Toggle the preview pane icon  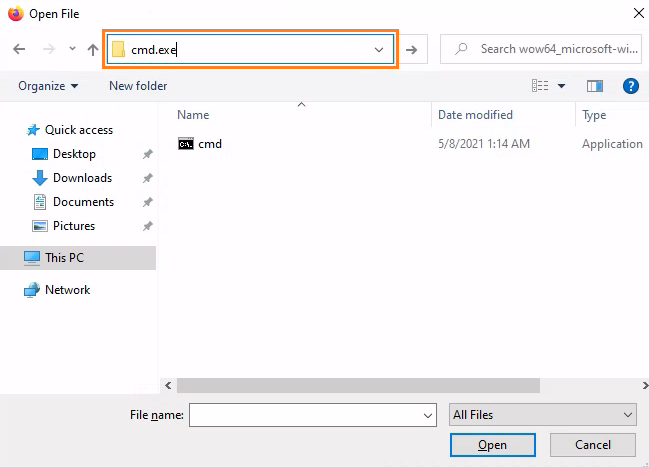click(595, 86)
